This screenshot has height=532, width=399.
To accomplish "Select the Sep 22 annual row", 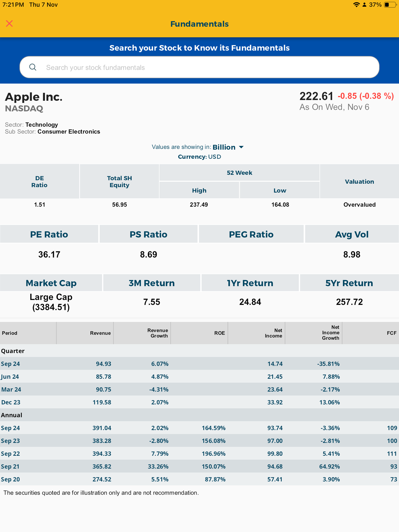I will (x=199, y=454).
